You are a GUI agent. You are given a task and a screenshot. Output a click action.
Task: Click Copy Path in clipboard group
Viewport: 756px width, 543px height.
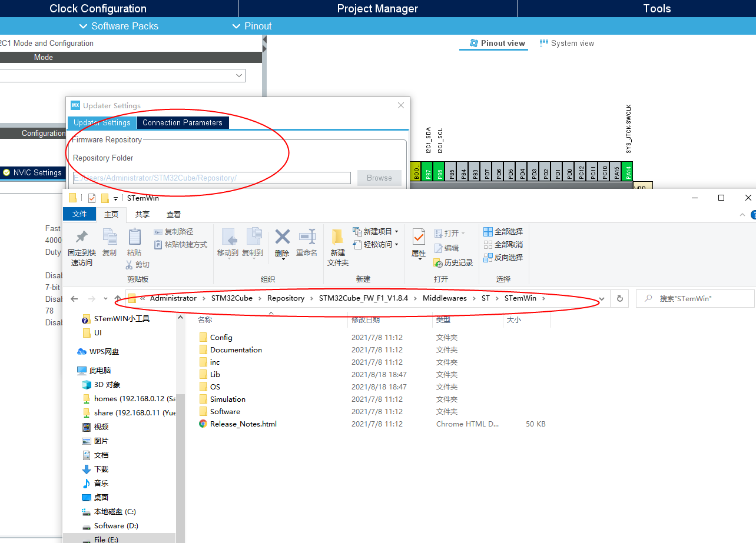[x=174, y=232]
